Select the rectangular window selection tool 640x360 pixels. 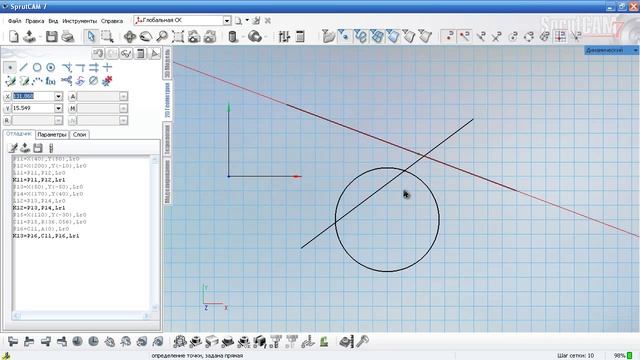pyautogui.click(x=107, y=37)
